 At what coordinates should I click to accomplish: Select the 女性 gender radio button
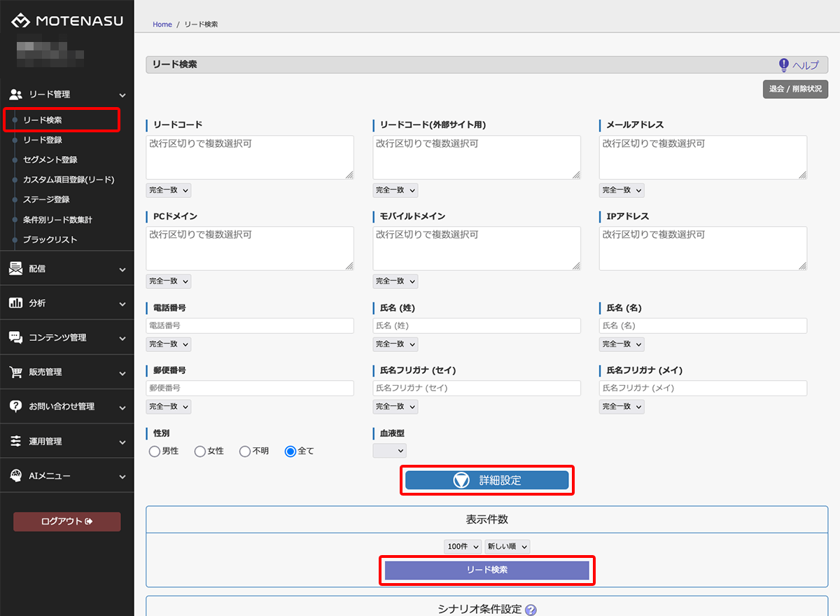coord(200,451)
